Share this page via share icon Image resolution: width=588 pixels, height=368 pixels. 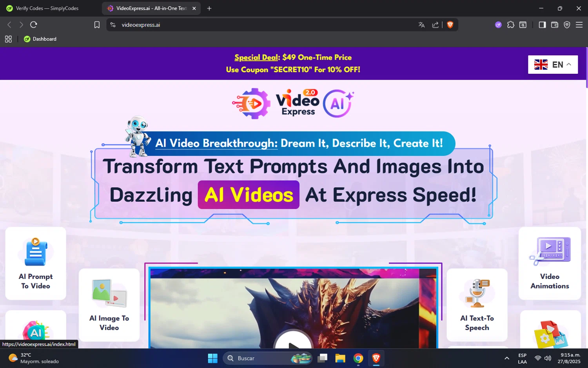pyautogui.click(x=435, y=25)
